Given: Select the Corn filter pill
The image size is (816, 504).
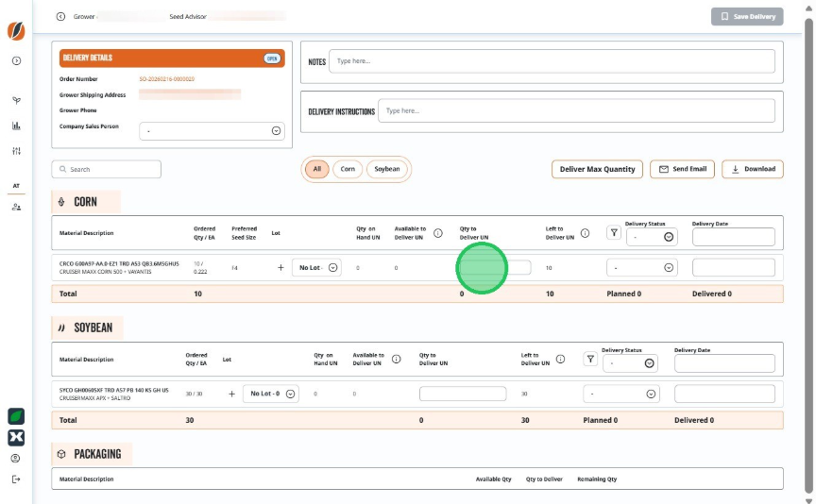Looking at the screenshot, I should (x=348, y=169).
